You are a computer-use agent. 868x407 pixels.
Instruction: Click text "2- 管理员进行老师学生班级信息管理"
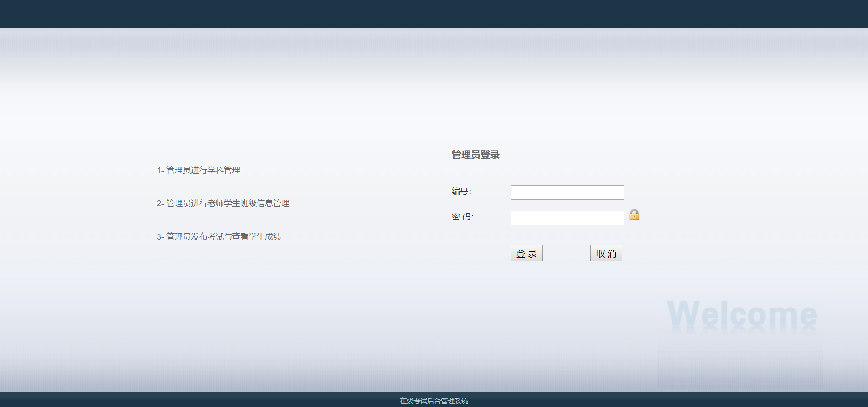coord(223,203)
